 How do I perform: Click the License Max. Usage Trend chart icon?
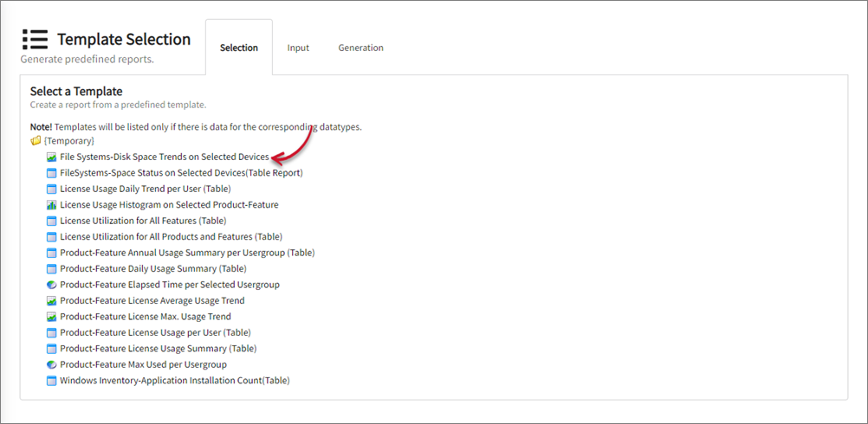pos(51,317)
